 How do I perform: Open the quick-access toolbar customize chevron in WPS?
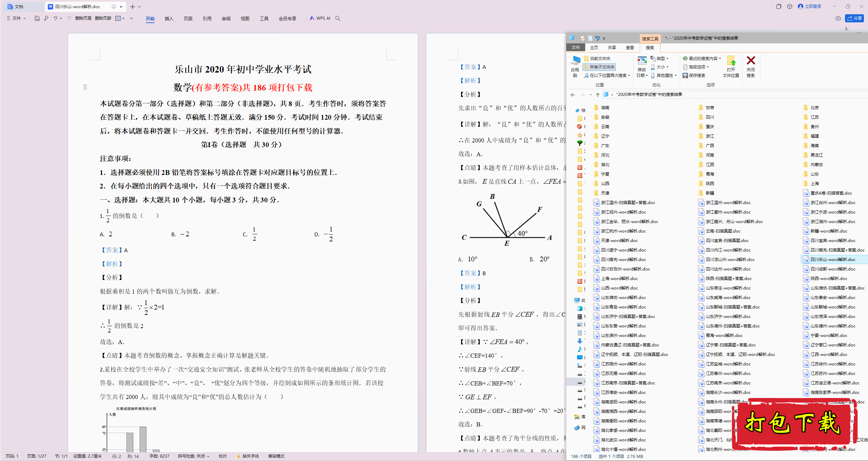coord(132,18)
